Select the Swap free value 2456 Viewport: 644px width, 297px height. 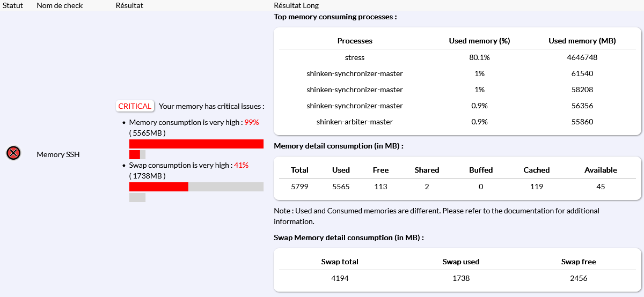[x=579, y=278]
